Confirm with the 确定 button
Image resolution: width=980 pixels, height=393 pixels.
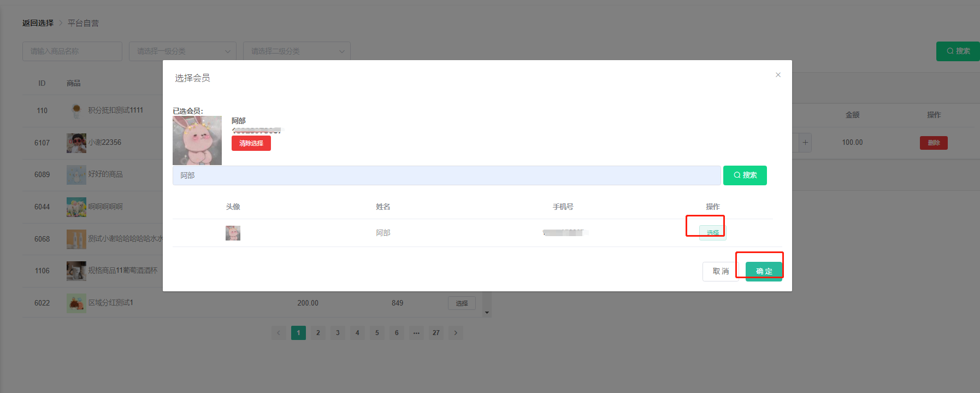click(x=764, y=271)
